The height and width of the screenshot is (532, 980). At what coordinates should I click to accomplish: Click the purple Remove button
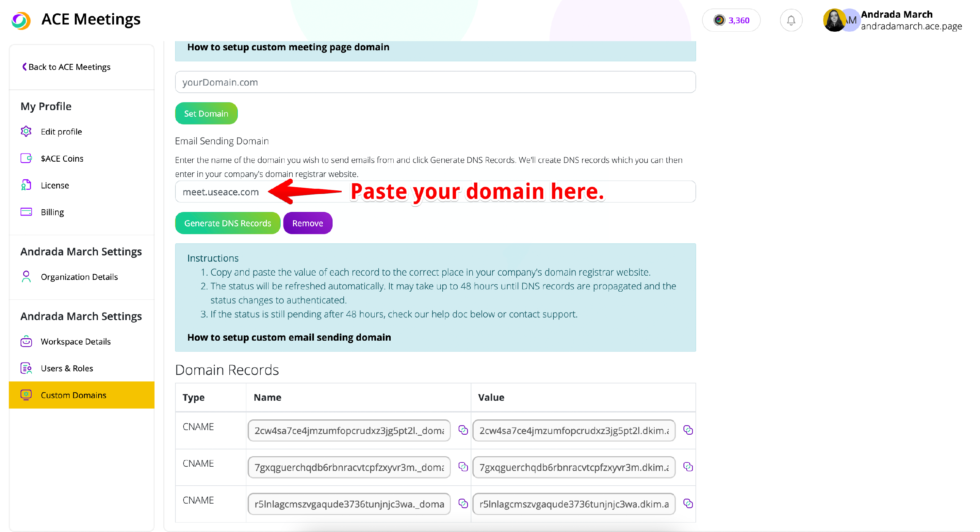tap(307, 223)
